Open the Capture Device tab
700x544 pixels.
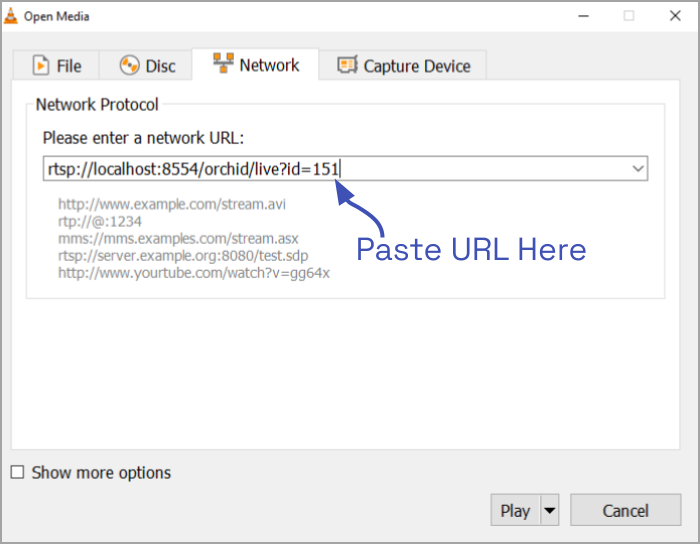tap(403, 66)
